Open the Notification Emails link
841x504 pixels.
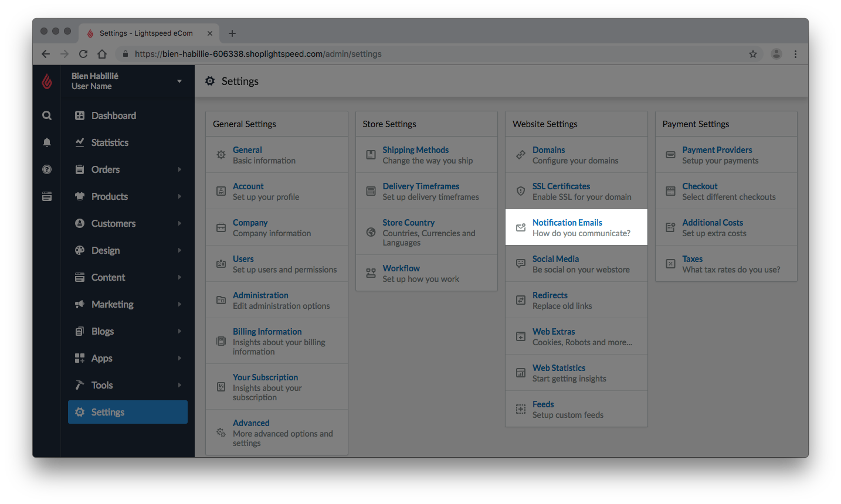(567, 223)
